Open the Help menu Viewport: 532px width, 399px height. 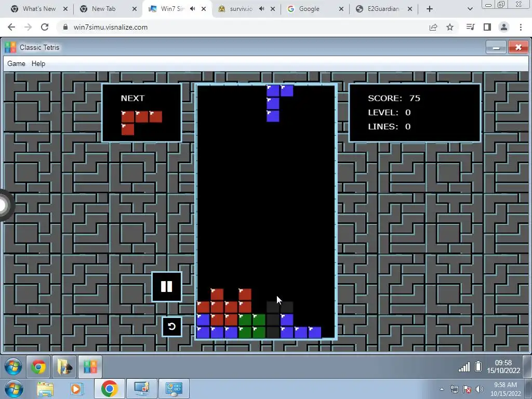(38, 63)
